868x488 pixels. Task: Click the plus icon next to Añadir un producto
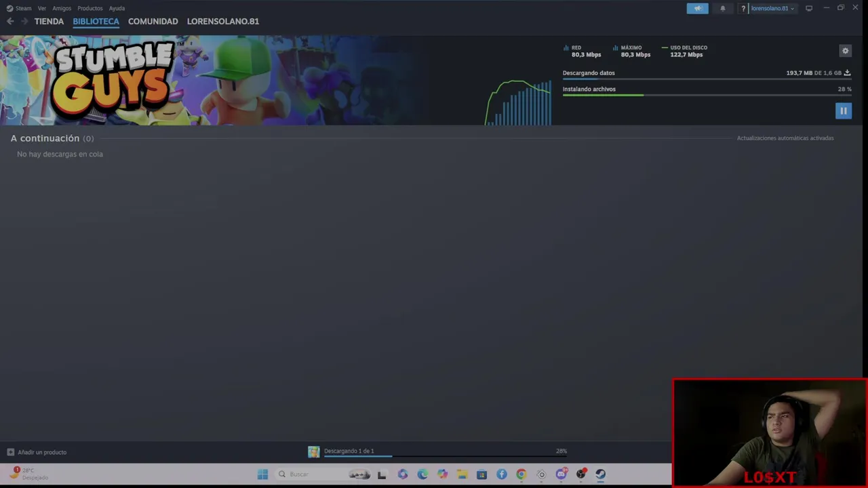click(10, 452)
